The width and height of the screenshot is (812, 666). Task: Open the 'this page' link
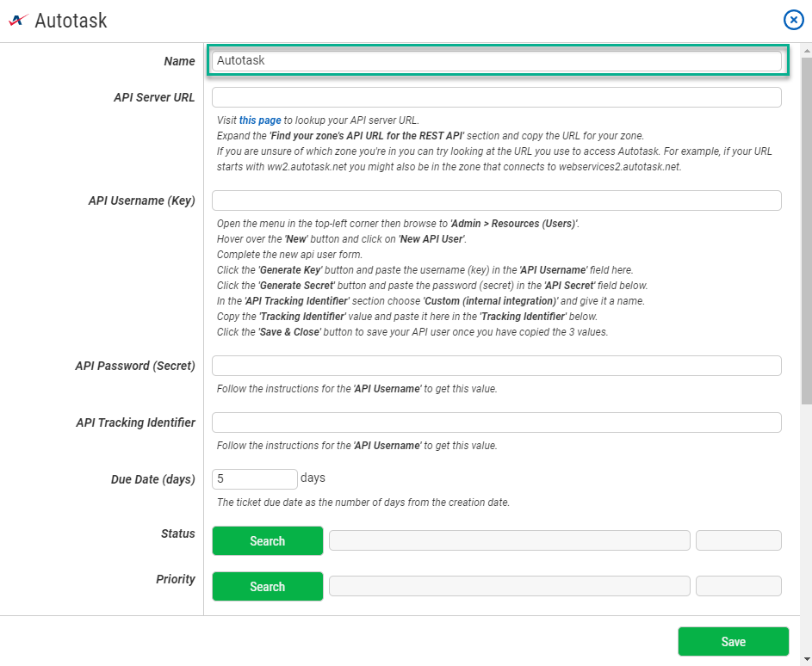260,120
